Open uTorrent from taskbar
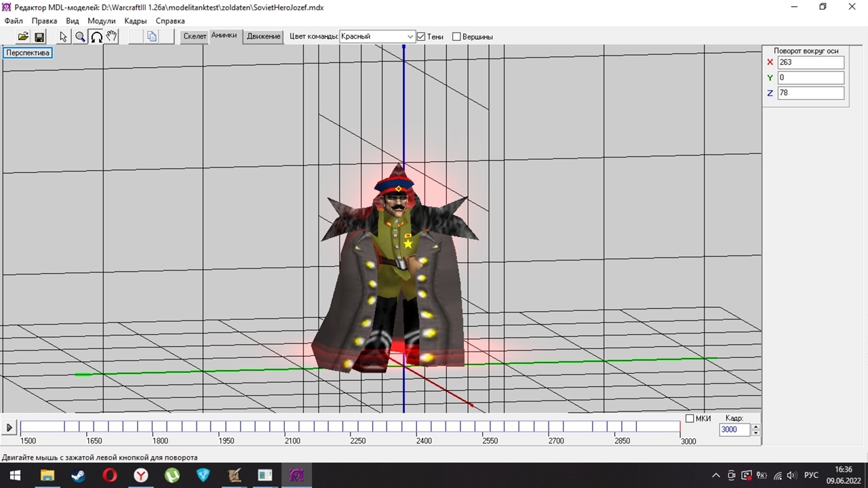Image resolution: width=868 pixels, height=488 pixels. tap(172, 476)
